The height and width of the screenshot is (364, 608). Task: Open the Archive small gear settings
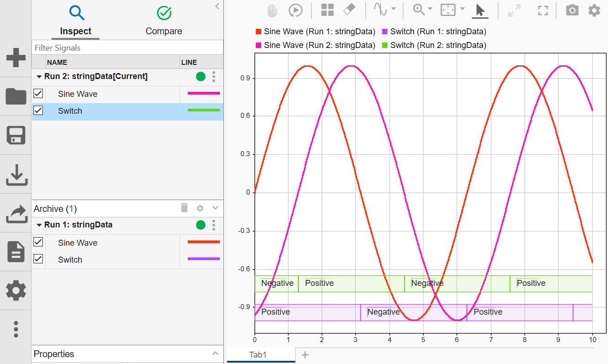click(x=200, y=208)
